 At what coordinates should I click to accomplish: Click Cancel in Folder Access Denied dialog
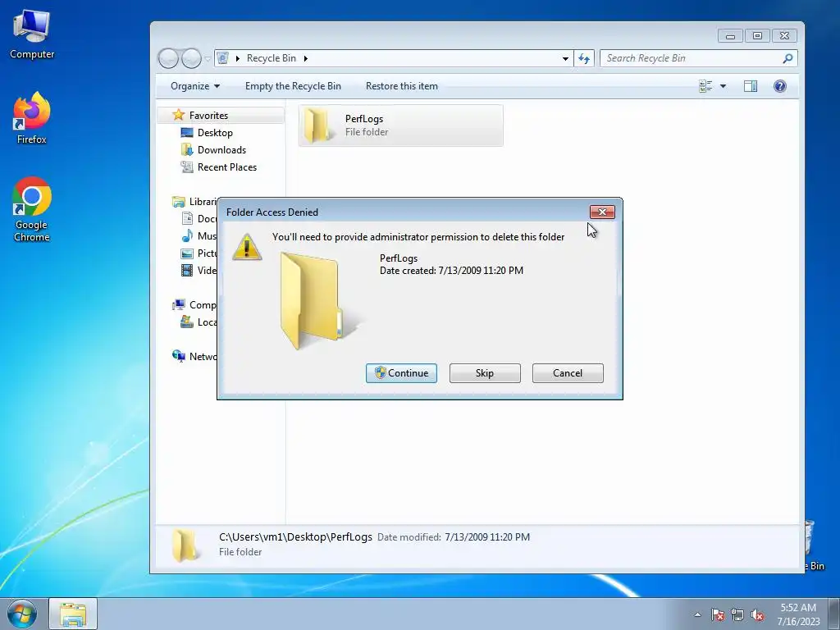(x=568, y=373)
